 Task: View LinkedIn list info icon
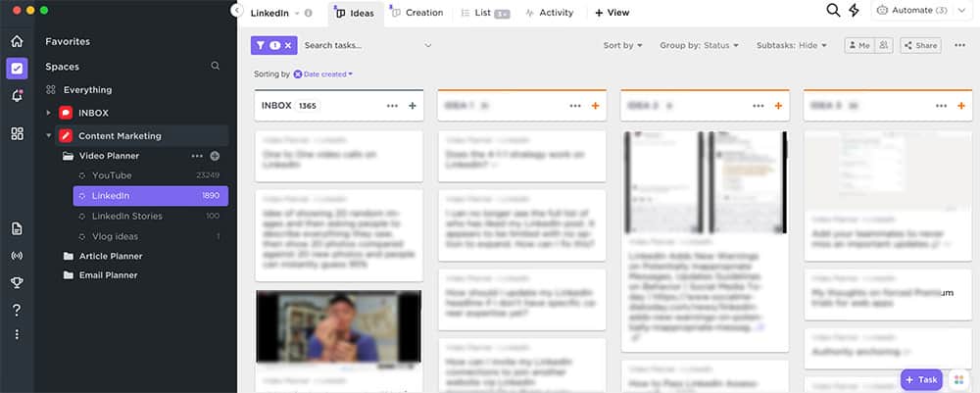308,13
